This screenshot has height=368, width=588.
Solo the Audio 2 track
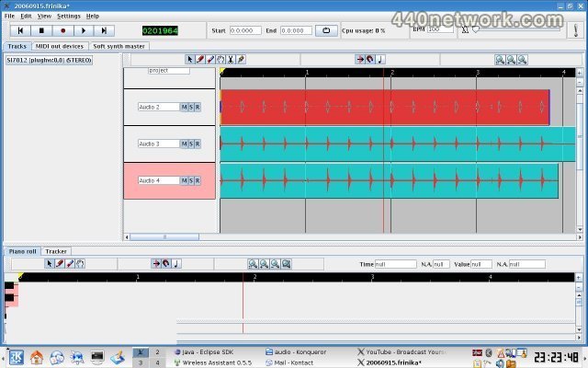[x=191, y=107]
